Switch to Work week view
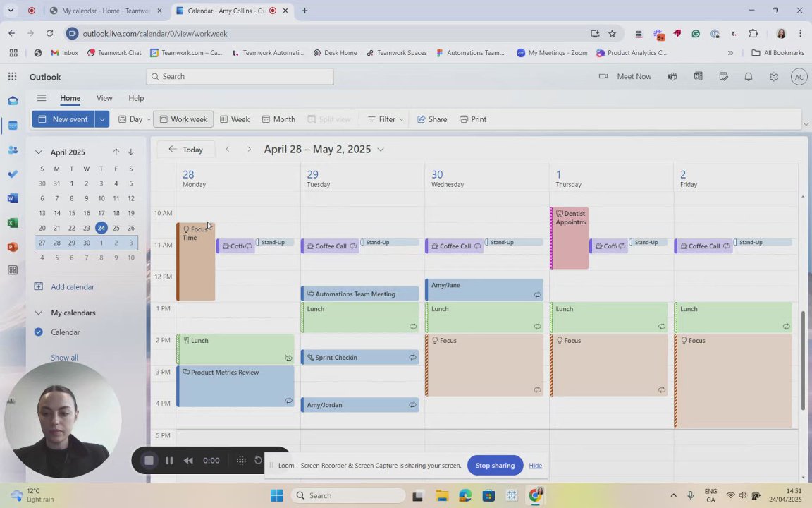The height and width of the screenshot is (508, 812). (183, 119)
